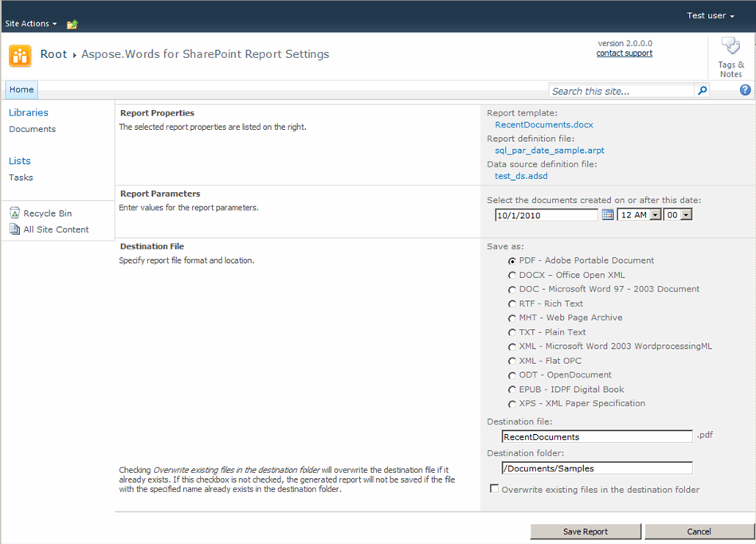756x544 pixels.
Task: Click the navigate up folder icon
Action: (72, 24)
